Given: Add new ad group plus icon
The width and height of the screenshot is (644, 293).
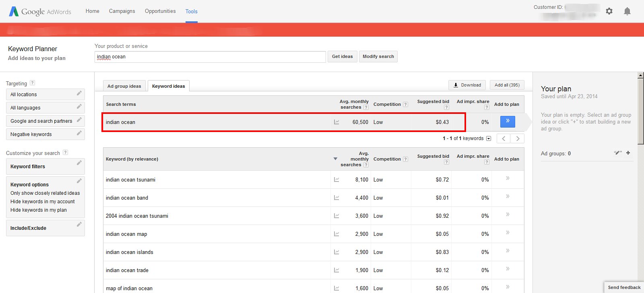Looking at the screenshot, I should (x=628, y=153).
